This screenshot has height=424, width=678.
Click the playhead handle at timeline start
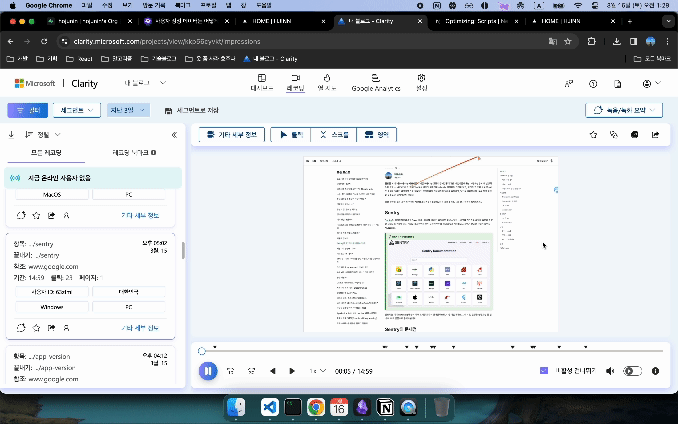tap(201, 351)
